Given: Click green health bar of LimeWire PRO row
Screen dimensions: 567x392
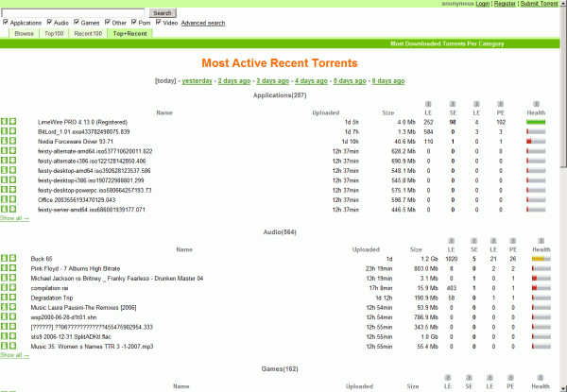Looking at the screenshot, I should (536, 122).
